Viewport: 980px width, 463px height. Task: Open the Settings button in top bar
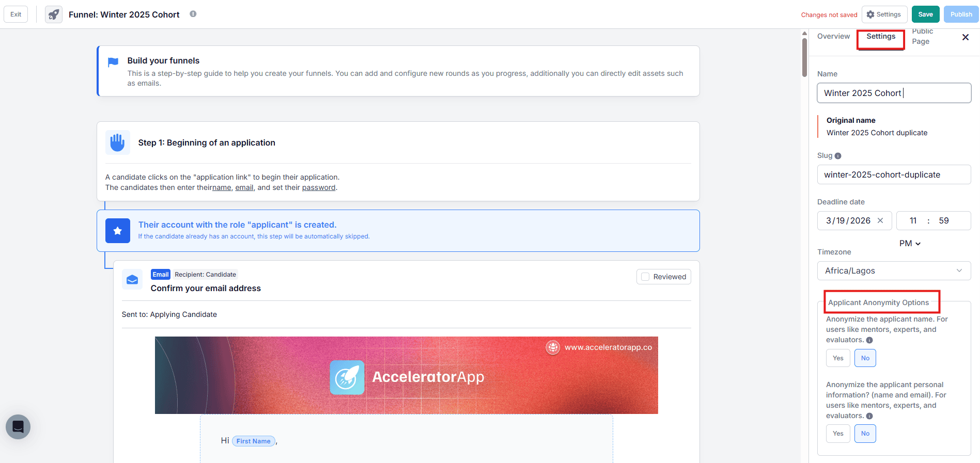(x=883, y=14)
